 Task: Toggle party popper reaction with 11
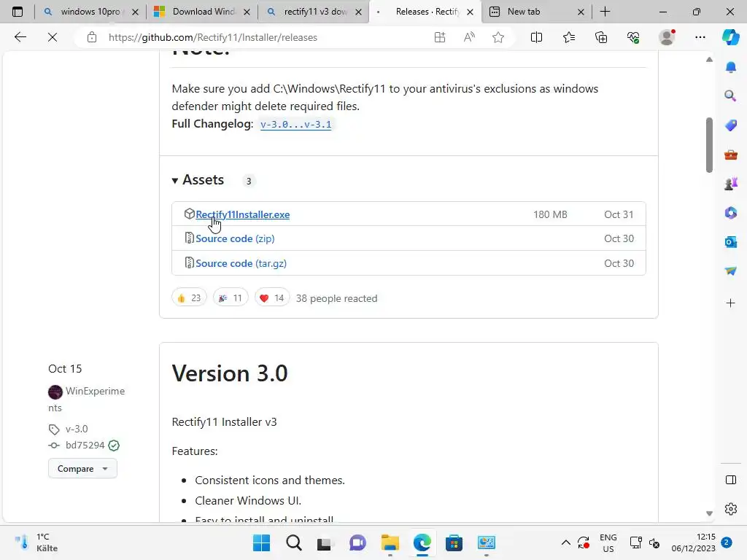[x=231, y=298]
